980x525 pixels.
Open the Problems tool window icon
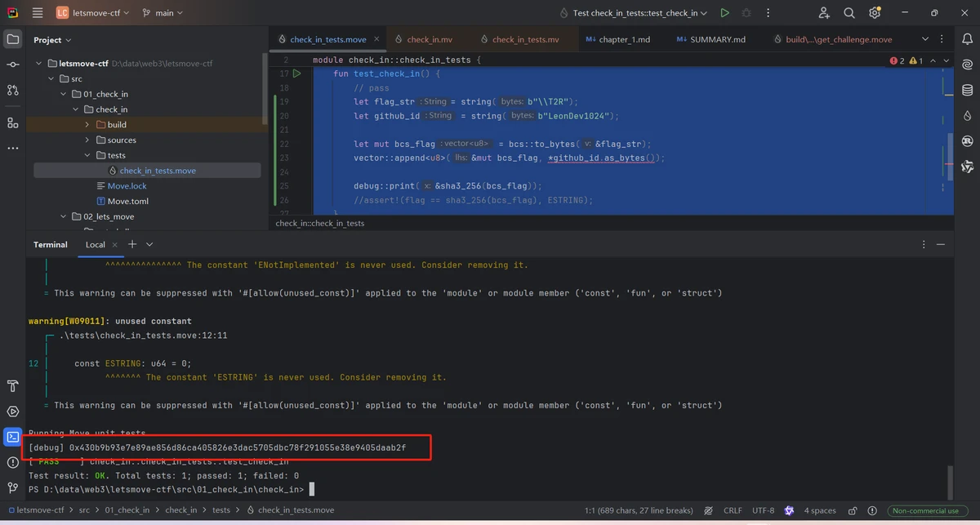tap(12, 463)
